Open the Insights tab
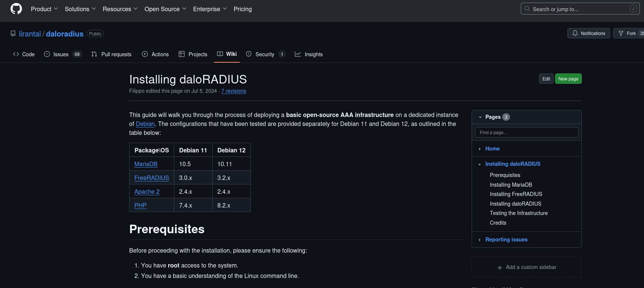Screen dimensions: 644x288 tap(309, 54)
